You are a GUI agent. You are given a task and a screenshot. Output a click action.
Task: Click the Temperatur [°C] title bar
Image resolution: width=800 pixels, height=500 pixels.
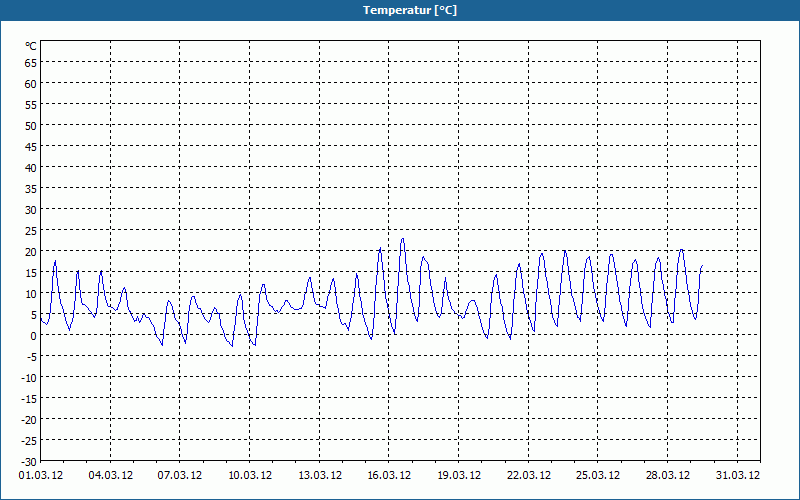[x=400, y=10]
